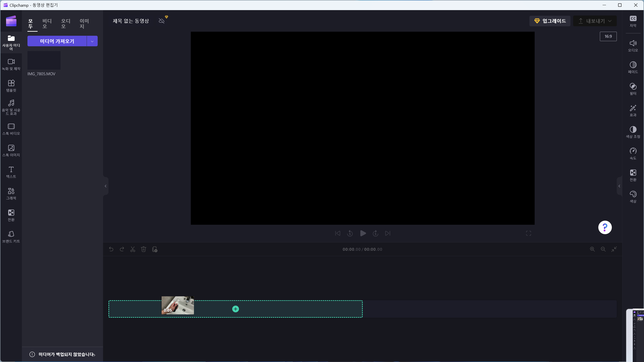Collapse the right properties sidebar
Viewport: 644px width, 362px height.
pyautogui.click(x=619, y=186)
